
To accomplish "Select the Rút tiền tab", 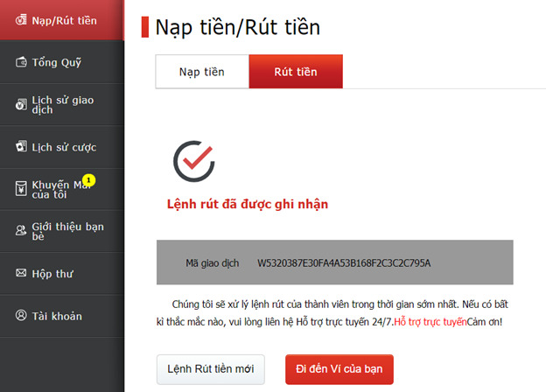I will pos(296,72).
